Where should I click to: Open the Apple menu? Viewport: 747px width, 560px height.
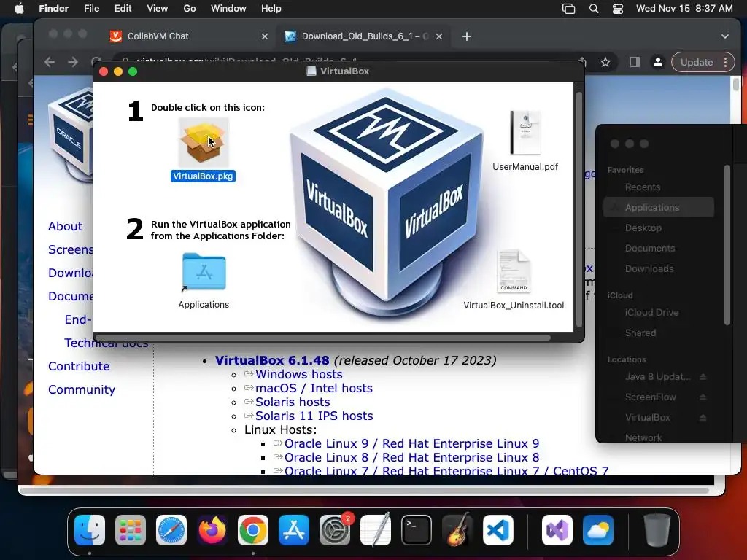click(x=19, y=9)
